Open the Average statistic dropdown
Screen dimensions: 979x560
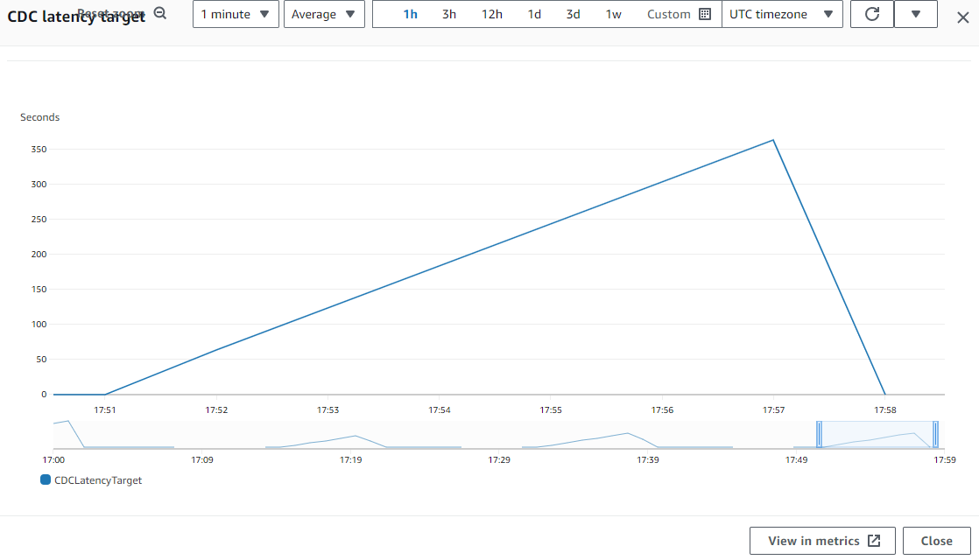(x=324, y=14)
